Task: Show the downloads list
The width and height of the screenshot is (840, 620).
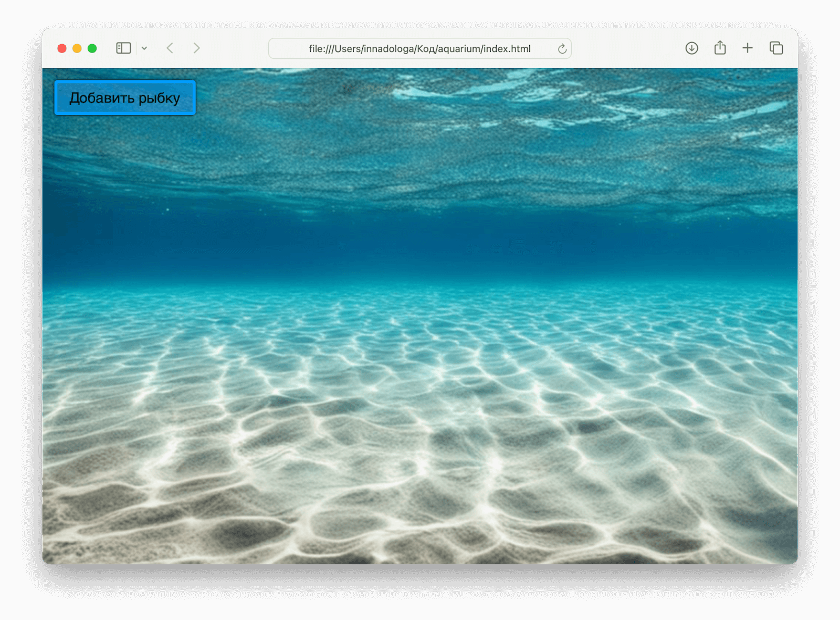Action: (691, 48)
